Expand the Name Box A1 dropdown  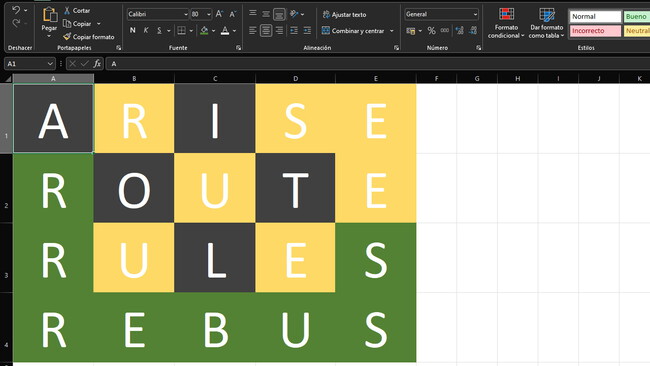coord(50,64)
